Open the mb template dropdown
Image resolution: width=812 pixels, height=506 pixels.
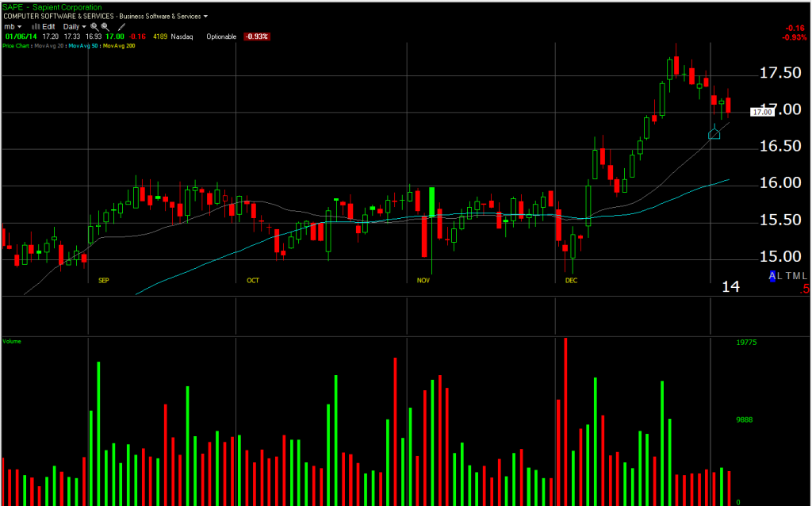coord(13,26)
